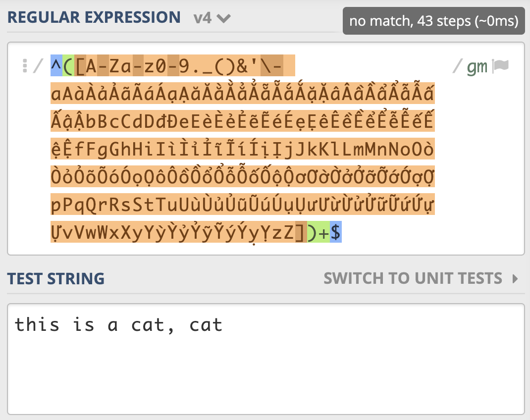Click the v4 version chevron arrow
Screen dimensions: 530x420
pyautogui.click(x=223, y=18)
